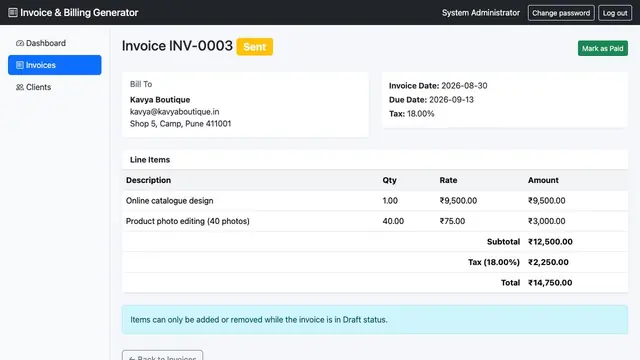
Task: Click the System Administrator user name
Action: 481,13
